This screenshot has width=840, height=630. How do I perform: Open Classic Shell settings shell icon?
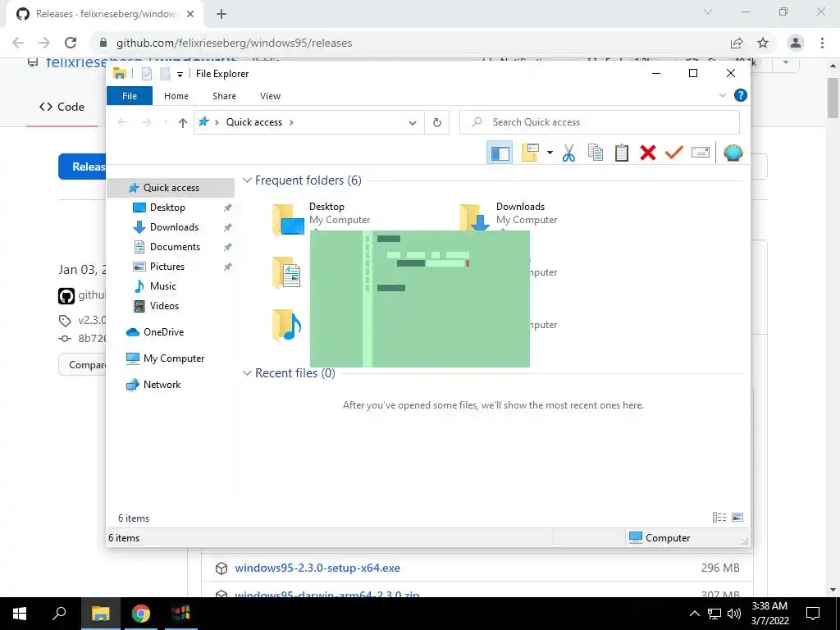click(x=733, y=153)
